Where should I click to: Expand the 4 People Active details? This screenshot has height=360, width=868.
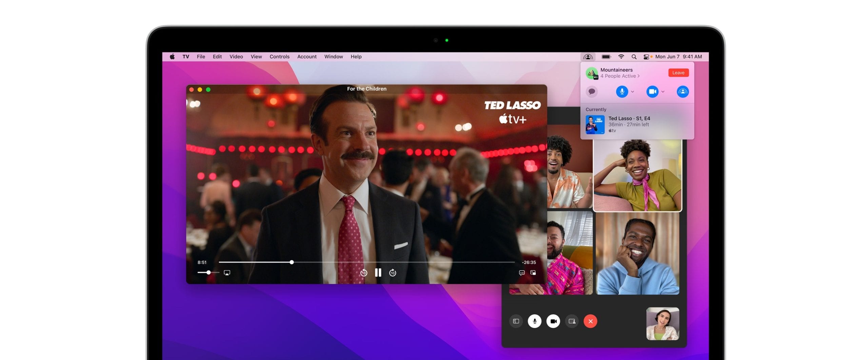[x=620, y=76]
